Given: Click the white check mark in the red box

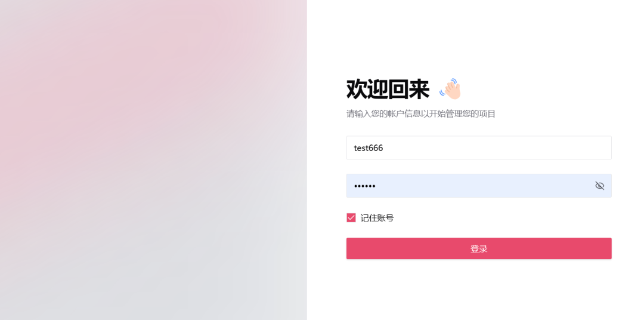Looking at the screenshot, I should click(x=351, y=218).
